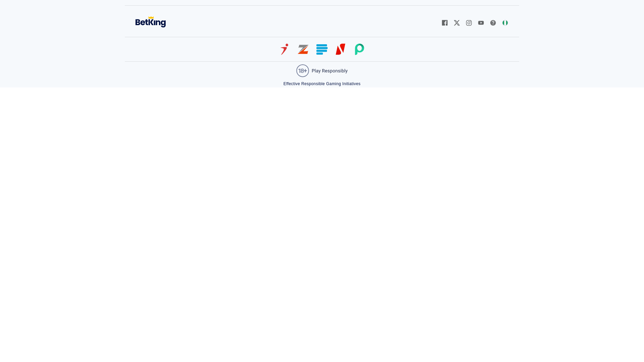This screenshot has height=362, width=644.
Task: Visit the X (Twitter) social icon
Action: coord(457,23)
